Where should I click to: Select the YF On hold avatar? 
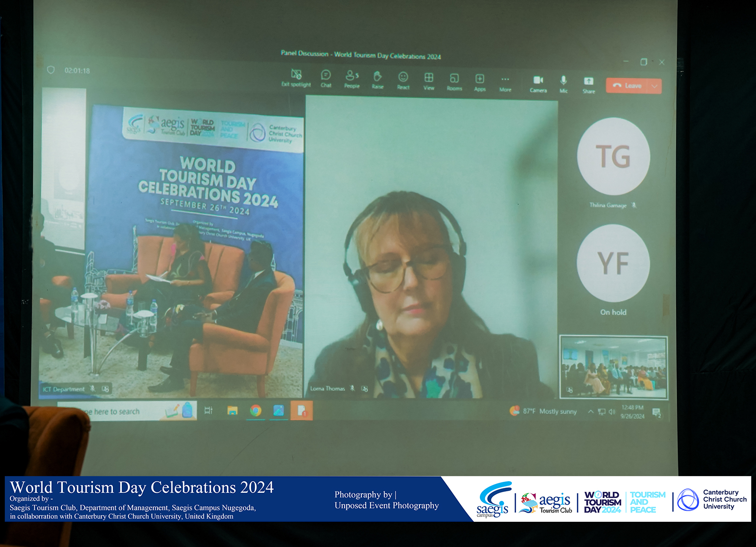(613, 263)
